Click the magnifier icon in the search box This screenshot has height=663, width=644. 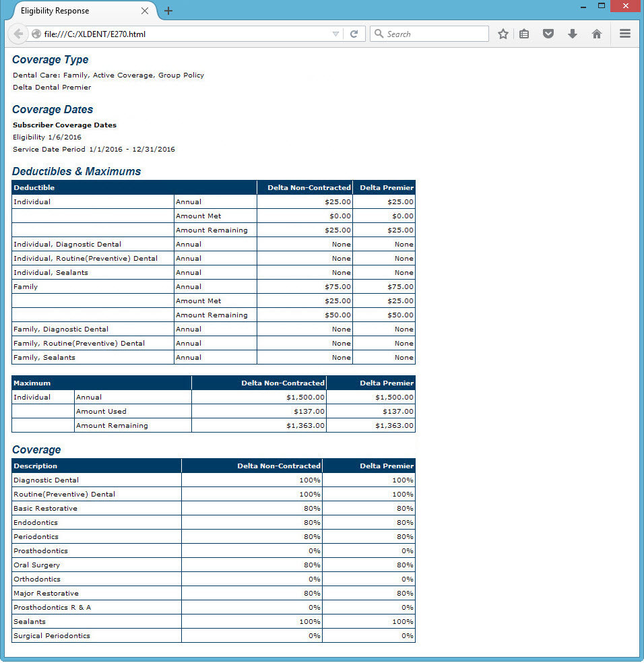click(379, 34)
